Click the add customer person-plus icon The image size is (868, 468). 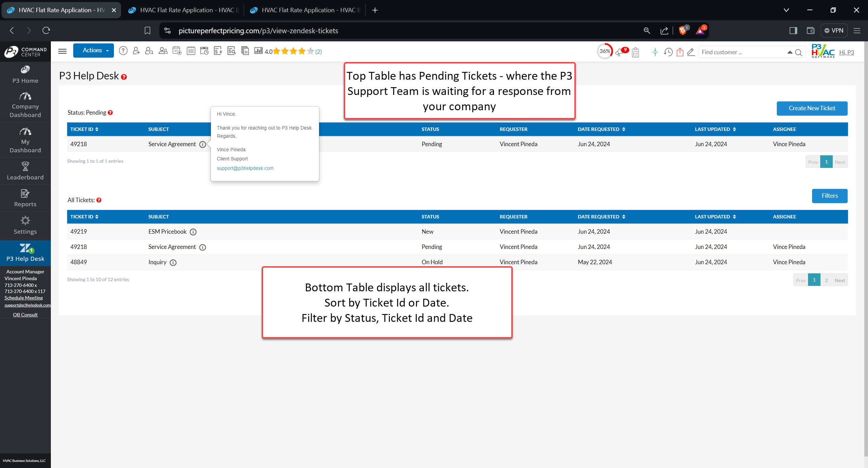click(136, 51)
